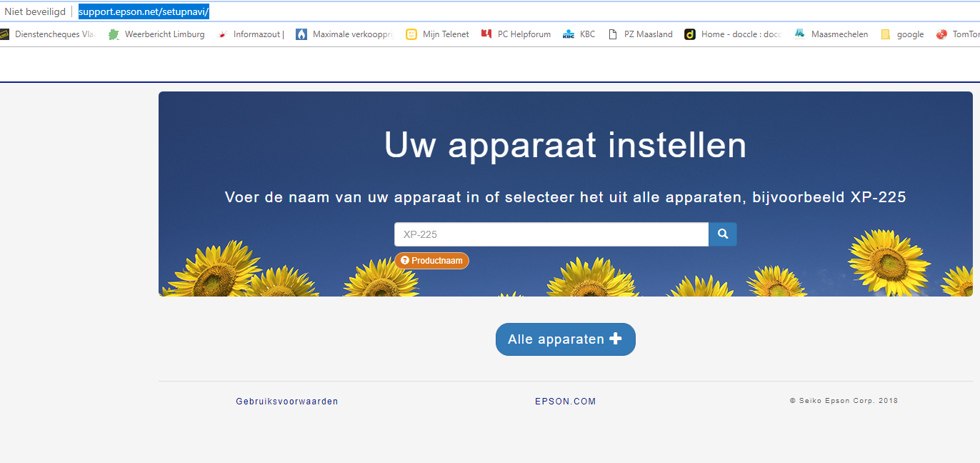Expand the Alle apparaten list
The image size is (980, 463).
click(x=565, y=339)
